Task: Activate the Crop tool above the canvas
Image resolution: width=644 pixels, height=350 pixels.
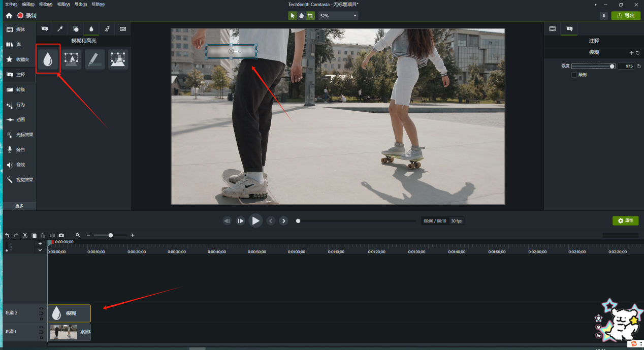Action: (310, 16)
